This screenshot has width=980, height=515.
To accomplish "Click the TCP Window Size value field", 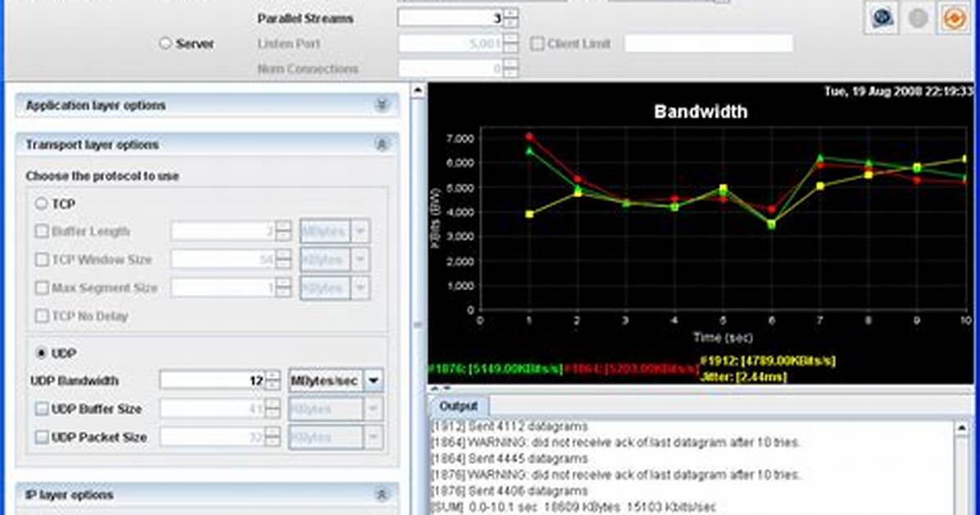I will (223, 259).
